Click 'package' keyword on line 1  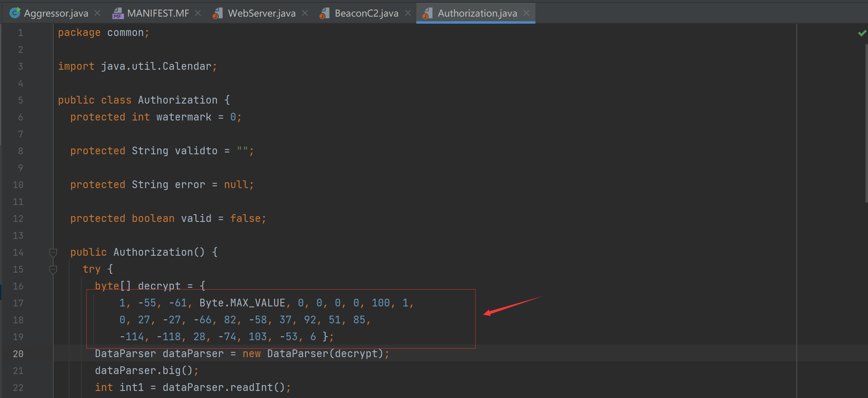point(79,33)
